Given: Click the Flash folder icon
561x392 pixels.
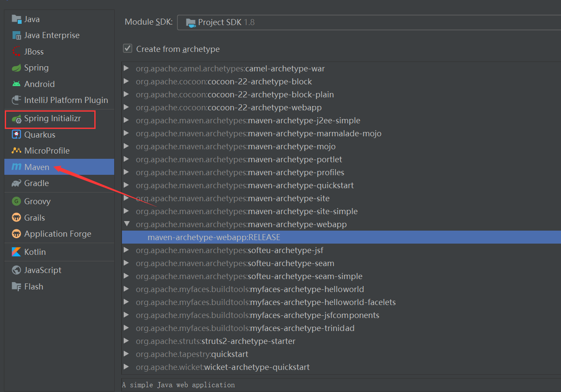Looking at the screenshot, I should (16, 286).
